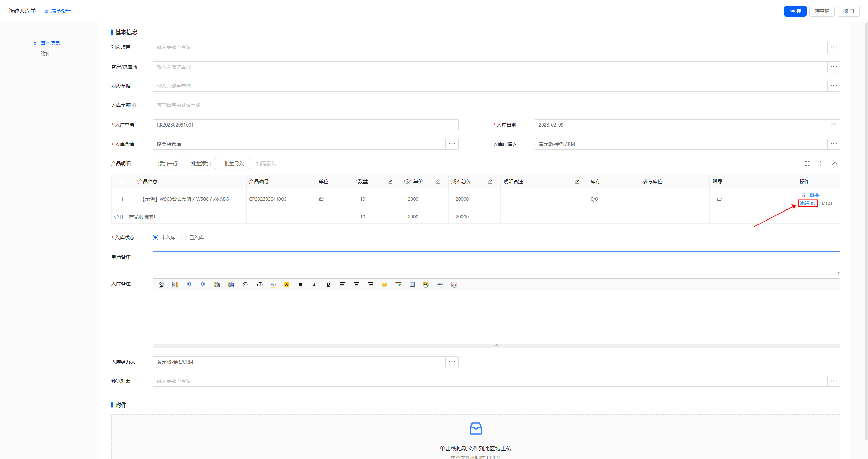Screen dimensions: 868x459
Task: Insert a hyperlink in editor
Action: 440,285
